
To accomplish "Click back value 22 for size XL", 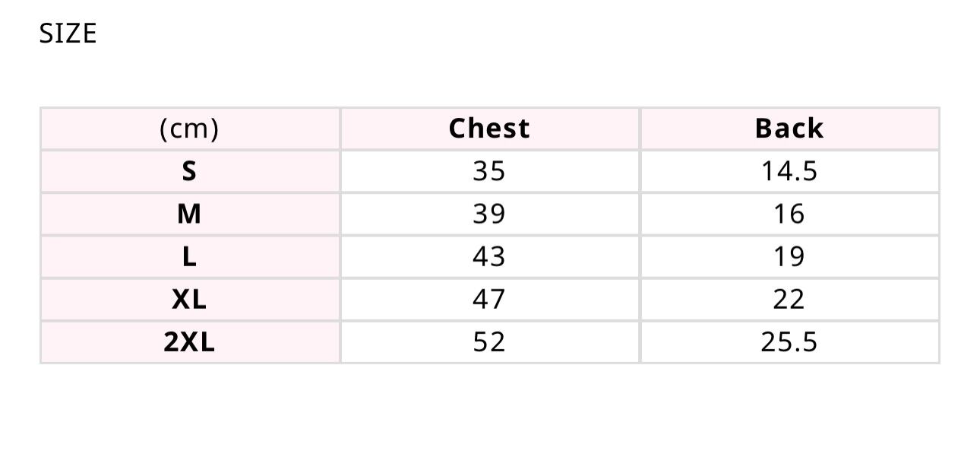I will [789, 299].
